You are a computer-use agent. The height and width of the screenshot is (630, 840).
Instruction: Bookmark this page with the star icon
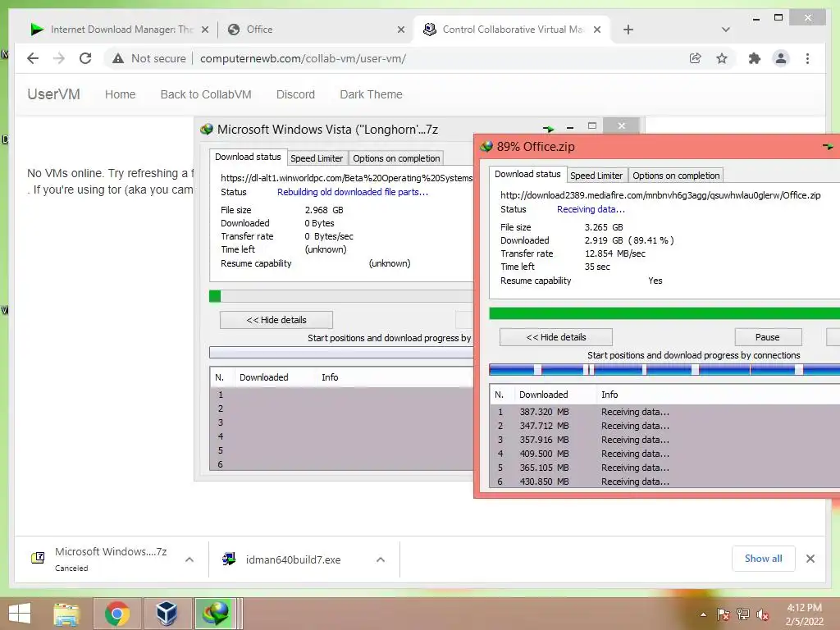(722, 58)
